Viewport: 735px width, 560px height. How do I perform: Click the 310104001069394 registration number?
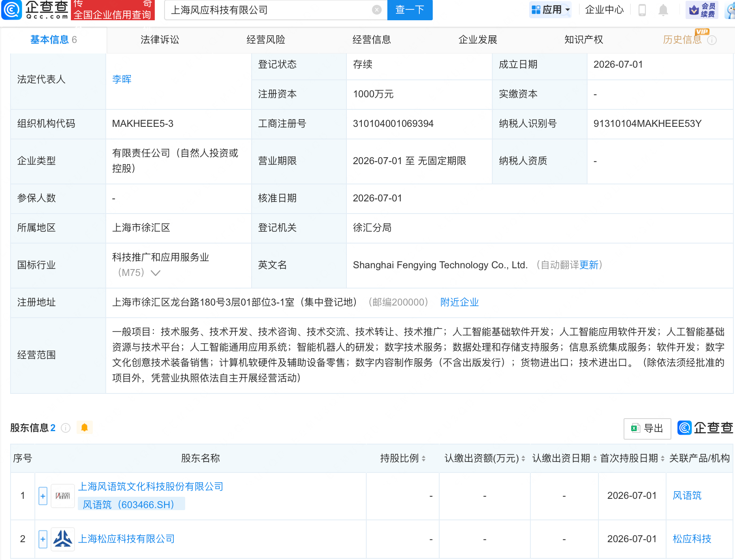[393, 124]
